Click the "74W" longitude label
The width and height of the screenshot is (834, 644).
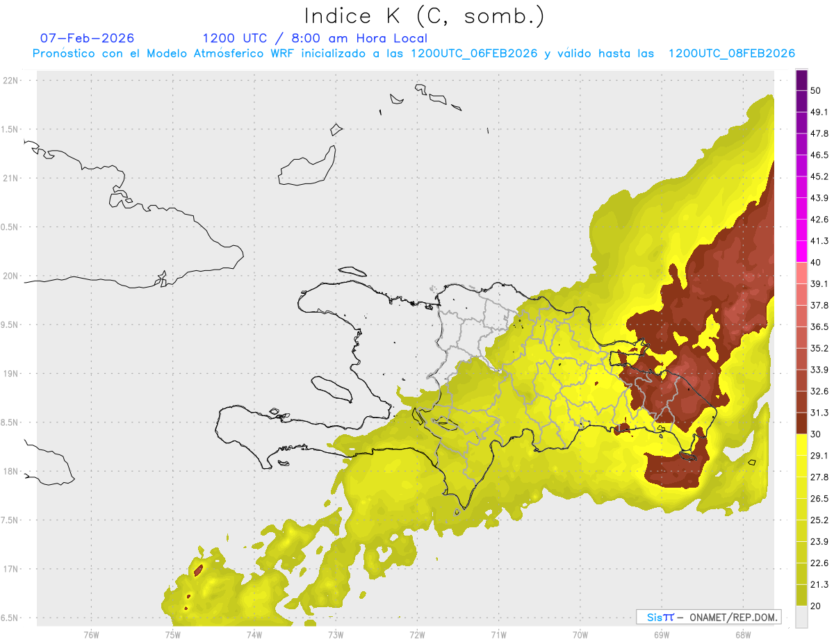click(x=254, y=635)
